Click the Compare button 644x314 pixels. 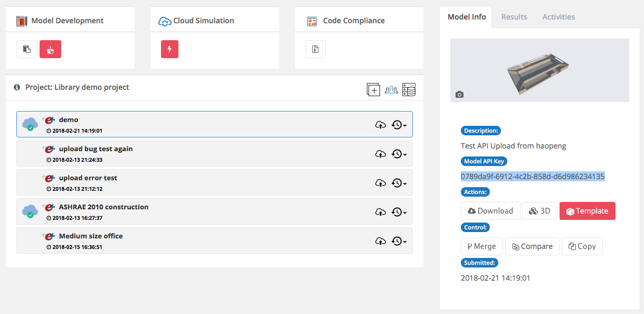(532, 246)
